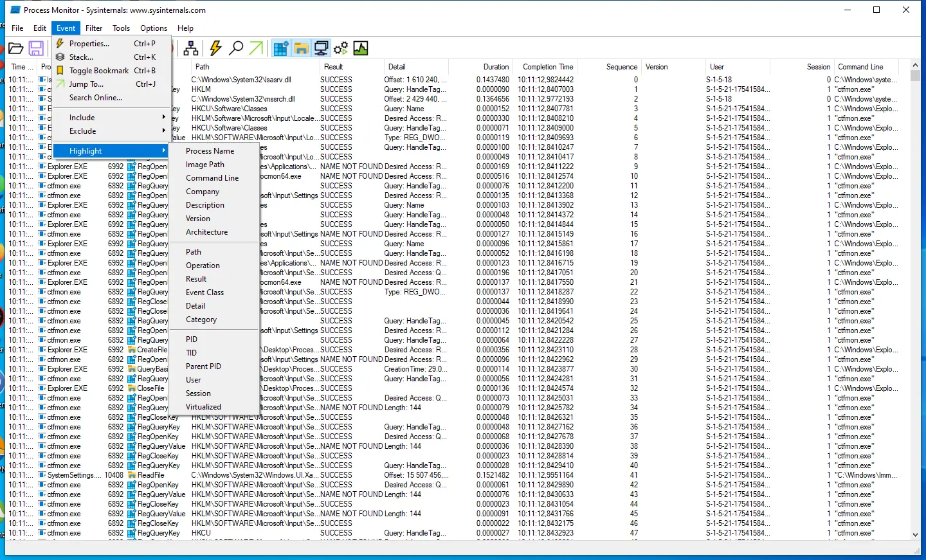
Task: Sort by the Result column header
Action: 351,67
